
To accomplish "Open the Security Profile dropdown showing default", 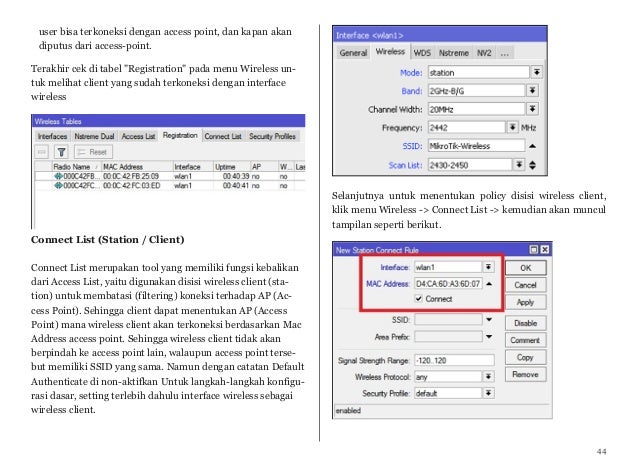I will point(488,393).
